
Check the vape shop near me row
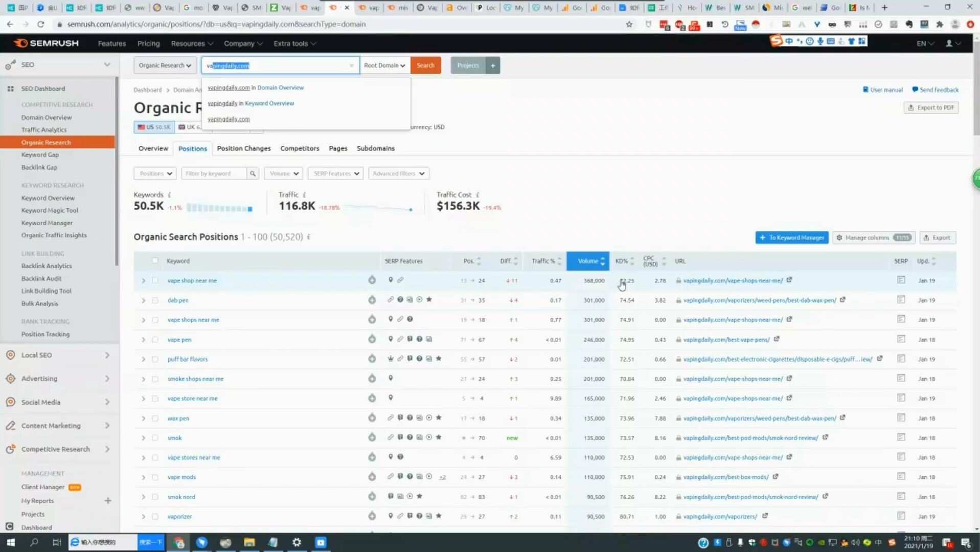click(155, 280)
